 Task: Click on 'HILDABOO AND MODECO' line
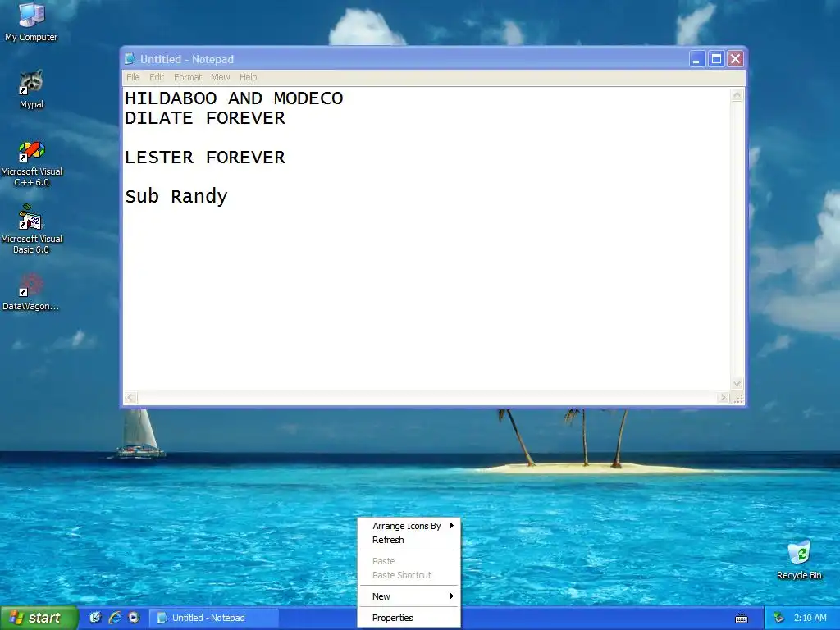(234, 98)
